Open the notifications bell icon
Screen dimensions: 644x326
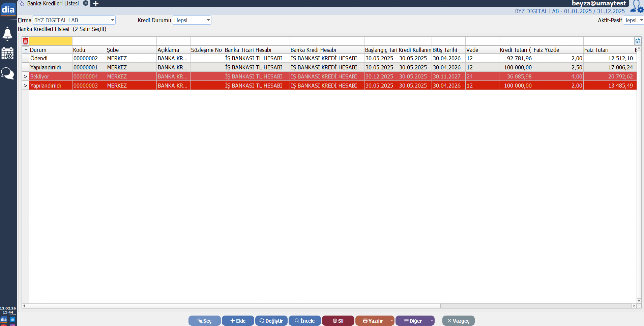coord(7,34)
